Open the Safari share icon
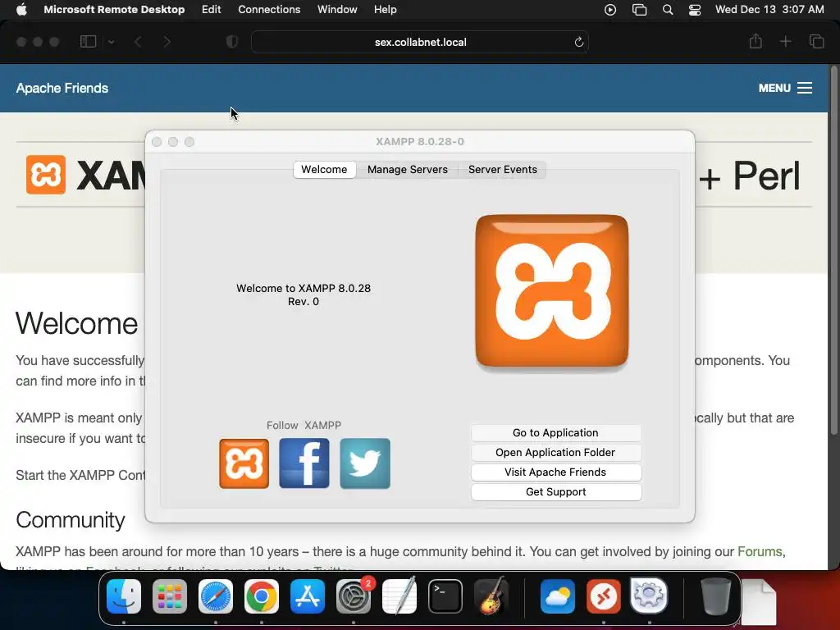 tap(756, 41)
